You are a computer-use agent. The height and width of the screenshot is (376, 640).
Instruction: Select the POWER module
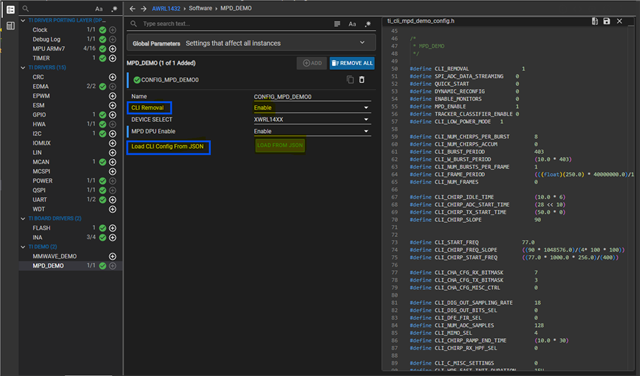pyautogui.click(x=42, y=181)
